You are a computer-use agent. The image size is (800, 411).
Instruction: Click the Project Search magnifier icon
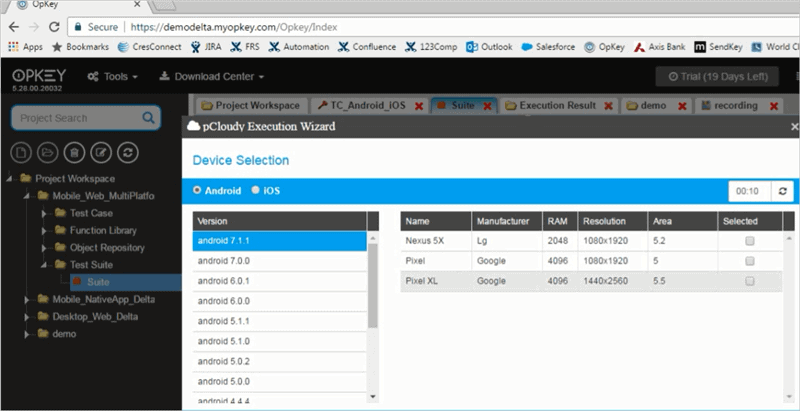pos(149,118)
